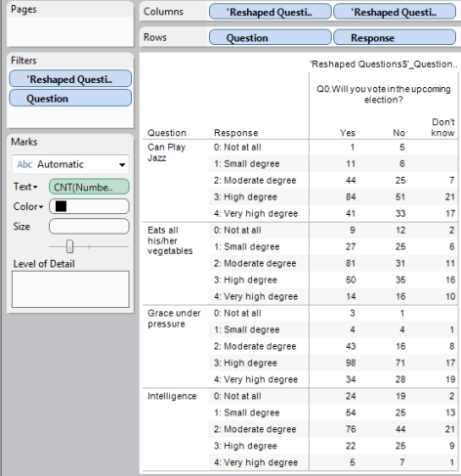Viewport: 461px width, 476px height.
Task: Click the CNT(Numbe.. pill on Text
Action: [x=89, y=187]
